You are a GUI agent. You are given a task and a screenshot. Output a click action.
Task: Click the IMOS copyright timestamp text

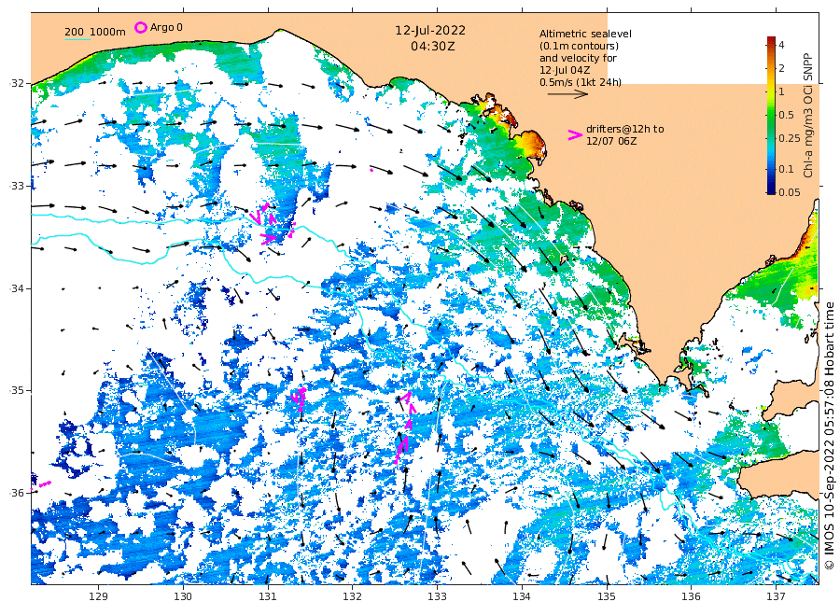[x=830, y=436]
